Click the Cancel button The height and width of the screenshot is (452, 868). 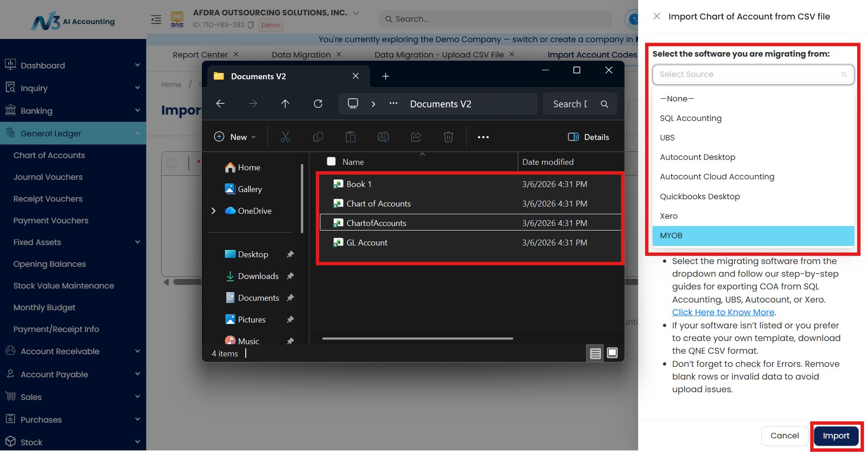(x=784, y=436)
